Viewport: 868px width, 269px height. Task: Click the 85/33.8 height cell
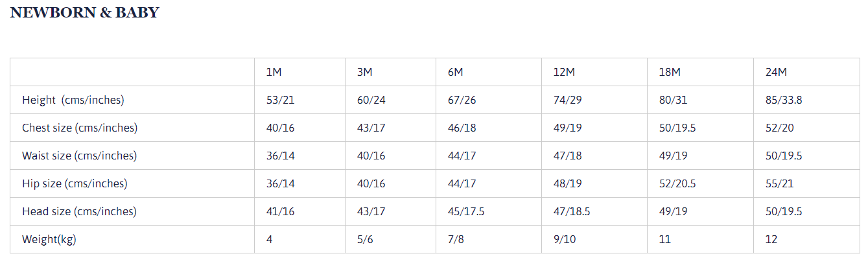(784, 100)
